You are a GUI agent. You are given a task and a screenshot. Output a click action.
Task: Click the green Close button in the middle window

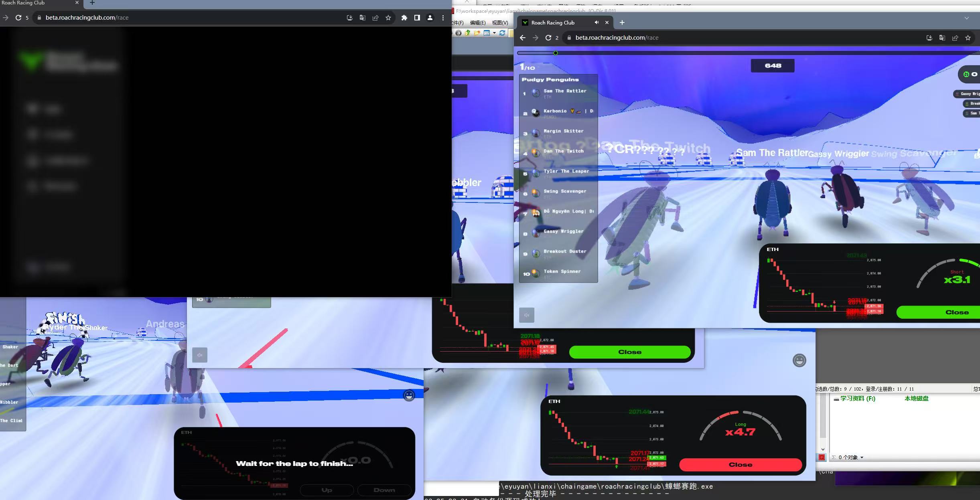pyautogui.click(x=630, y=352)
